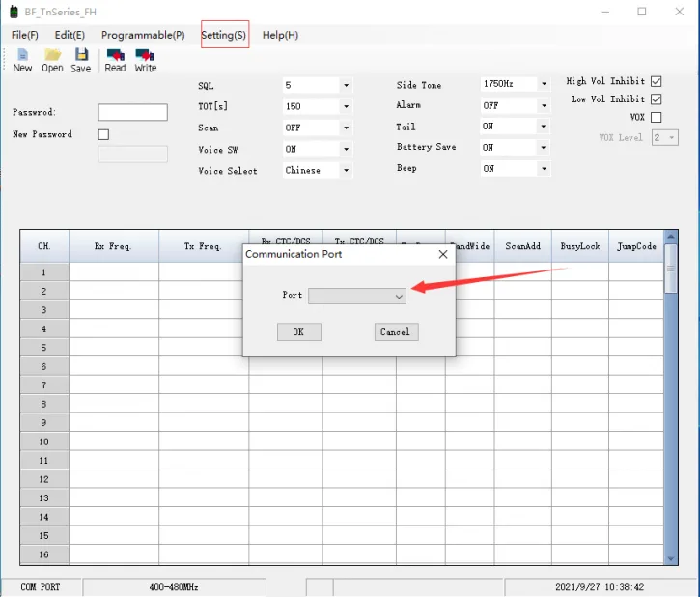Expand the Voice Select language dropdown

[346, 171]
